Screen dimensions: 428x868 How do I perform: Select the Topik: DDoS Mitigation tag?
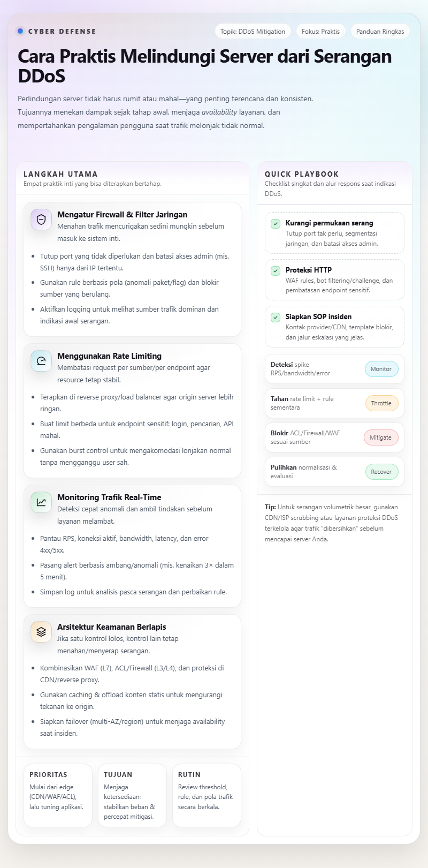pyautogui.click(x=253, y=32)
